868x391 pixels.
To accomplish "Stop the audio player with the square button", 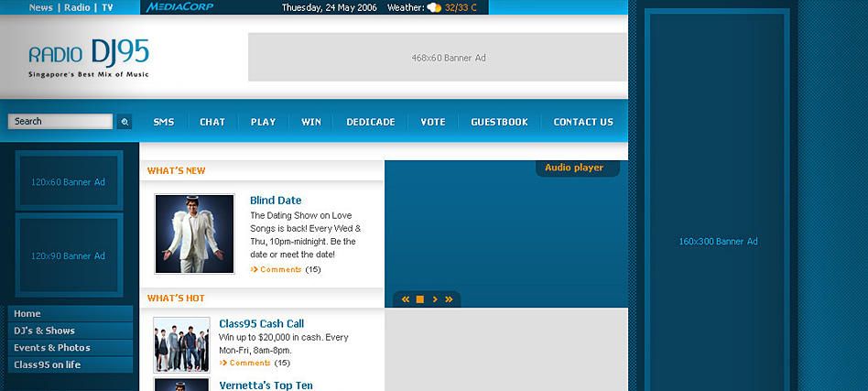I will 420,299.
